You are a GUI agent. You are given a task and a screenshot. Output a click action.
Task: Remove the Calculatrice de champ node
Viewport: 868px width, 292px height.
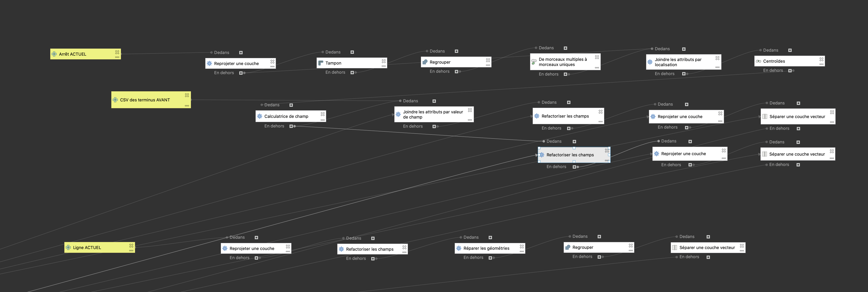coord(322,114)
